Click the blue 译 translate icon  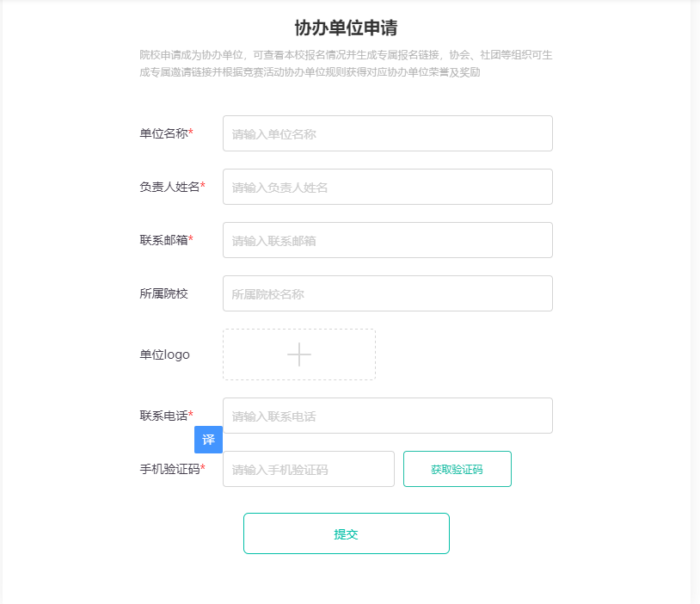click(x=208, y=440)
